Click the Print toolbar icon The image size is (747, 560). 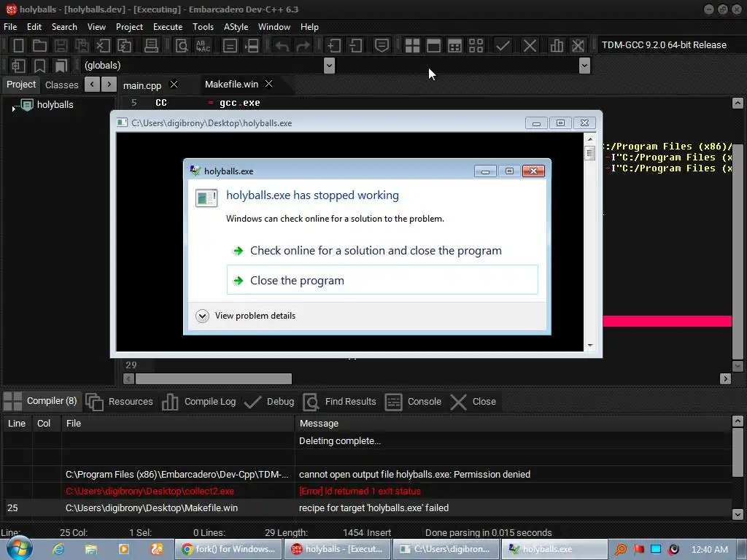pos(151,46)
